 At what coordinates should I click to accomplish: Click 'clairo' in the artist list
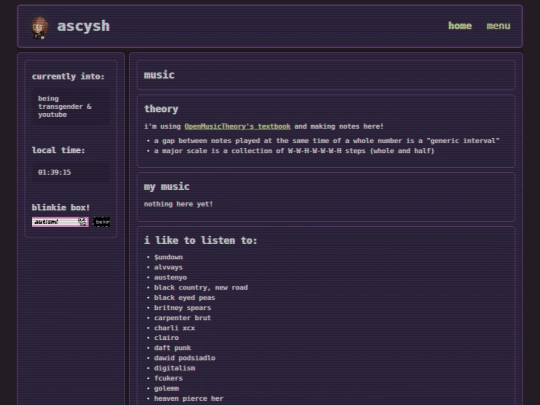tap(166, 338)
